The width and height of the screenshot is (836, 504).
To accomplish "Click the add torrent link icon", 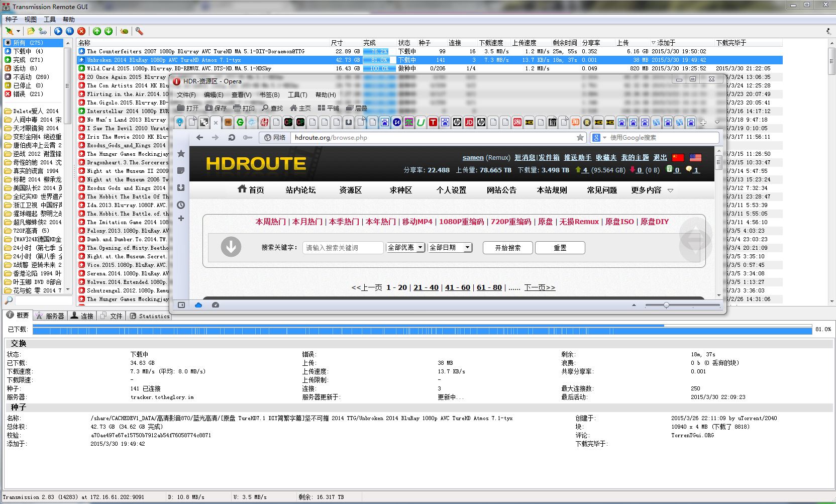I will point(43,31).
